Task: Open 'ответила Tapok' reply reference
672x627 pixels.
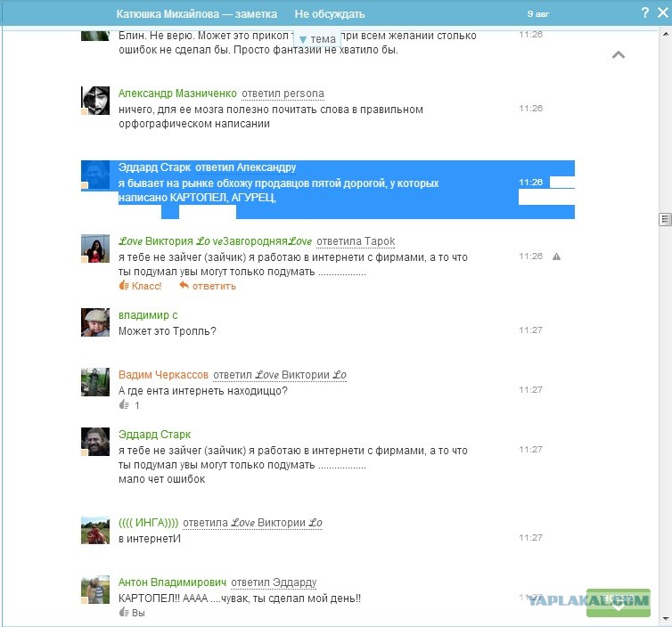Action: point(356,241)
